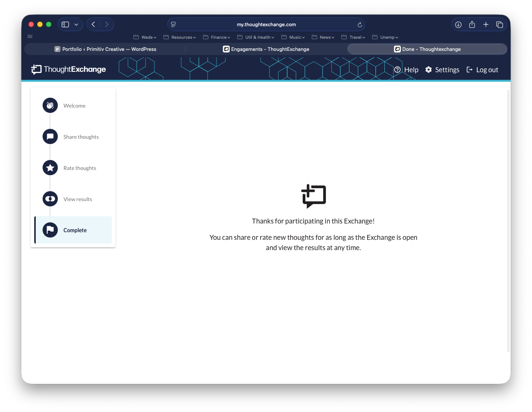Switch to Portfolio Primitiv Creative WordPress tab
Screen dimensions: 532x412
click(105, 49)
